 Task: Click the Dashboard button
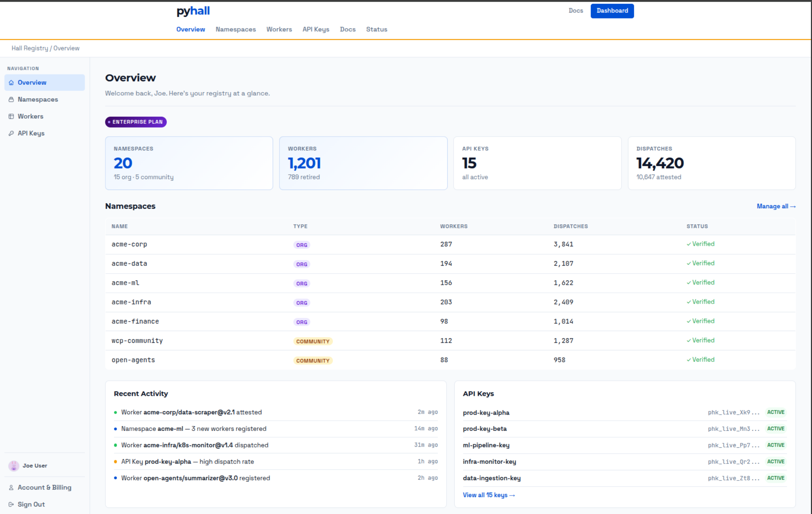pos(612,11)
